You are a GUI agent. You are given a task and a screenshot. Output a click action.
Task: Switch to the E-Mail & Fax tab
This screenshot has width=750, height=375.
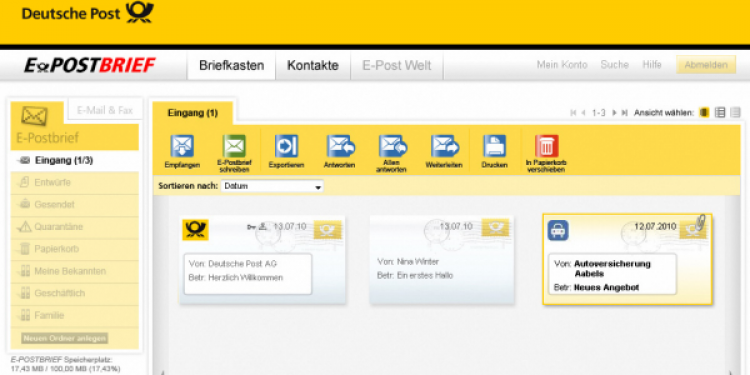coord(105,110)
